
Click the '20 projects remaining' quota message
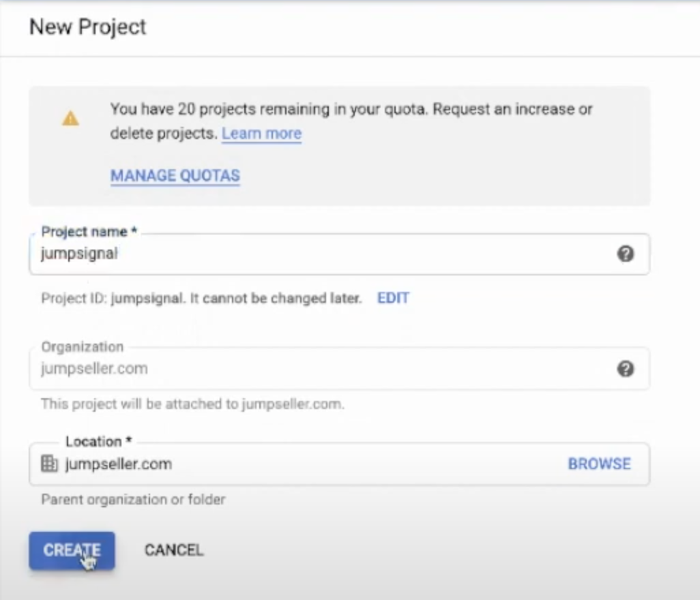coord(351,121)
